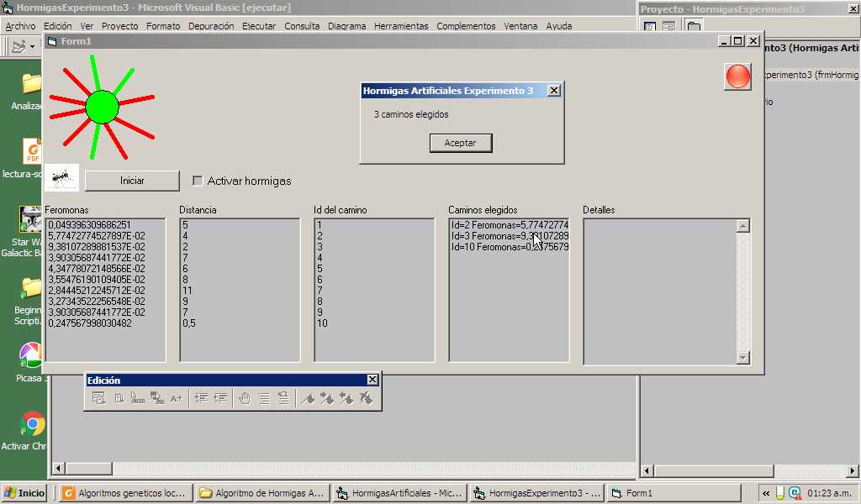861x504 pixels.
Task: Click Previous Bookmark icon in Edición toolbar
Action: pos(346,398)
